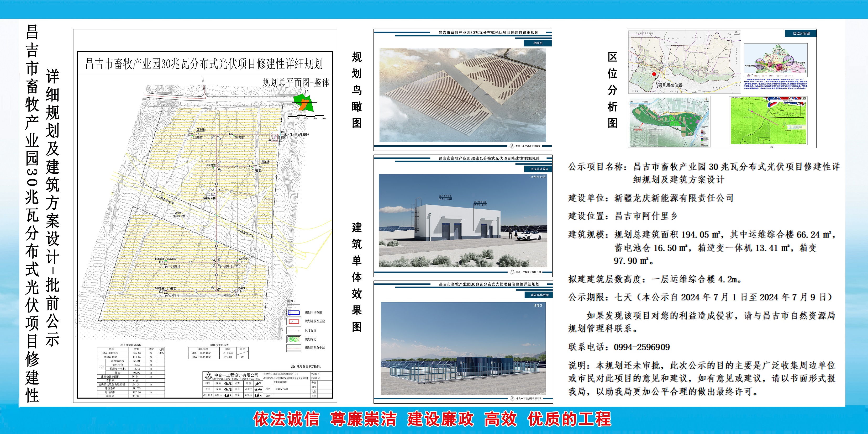Click the red 1F 规划建筑及层数 legend symbol
868x434 pixels.
point(293,321)
